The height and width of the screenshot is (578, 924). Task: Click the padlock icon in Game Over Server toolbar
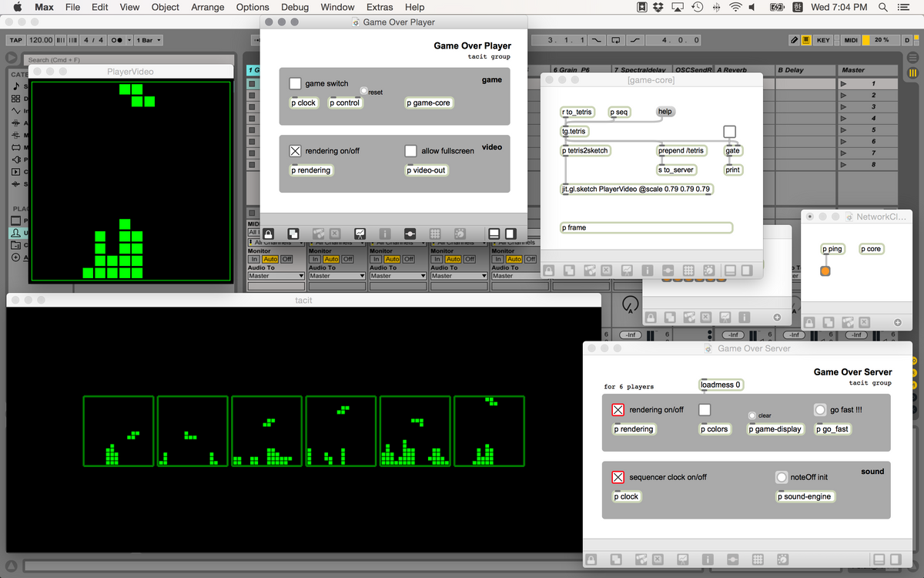tap(591, 559)
